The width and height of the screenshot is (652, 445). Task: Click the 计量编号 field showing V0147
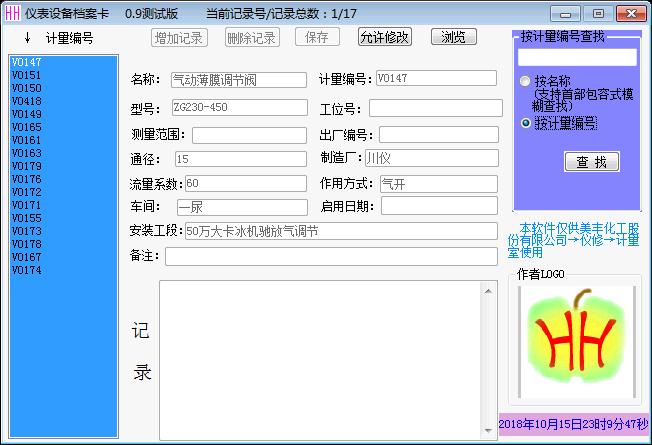coord(436,78)
